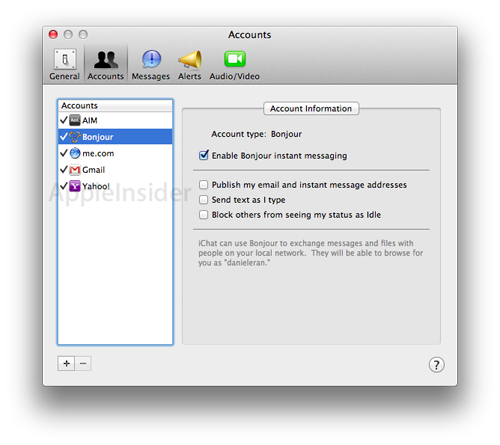Viewport: 500px width, 445px height.
Task: Check Block others from seeing status as Idle
Action: pos(203,215)
